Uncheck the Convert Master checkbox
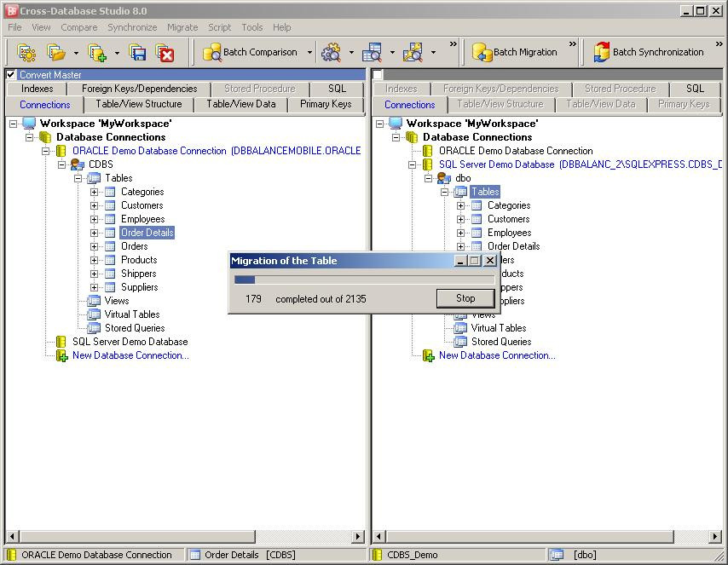The height and width of the screenshot is (565, 728). (11, 74)
